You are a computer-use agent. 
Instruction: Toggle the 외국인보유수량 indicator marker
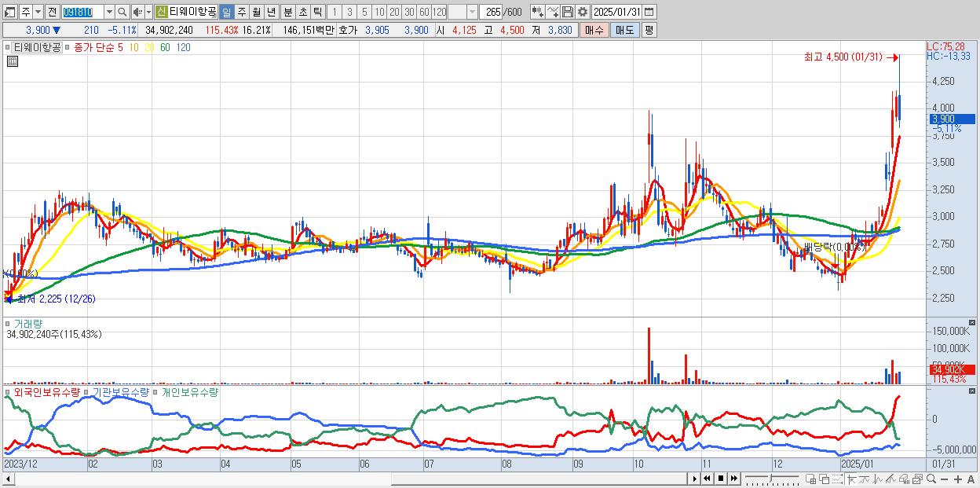pos(9,392)
